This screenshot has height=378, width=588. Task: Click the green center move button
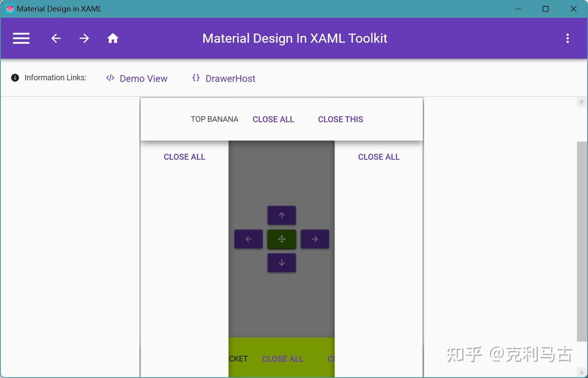point(281,239)
